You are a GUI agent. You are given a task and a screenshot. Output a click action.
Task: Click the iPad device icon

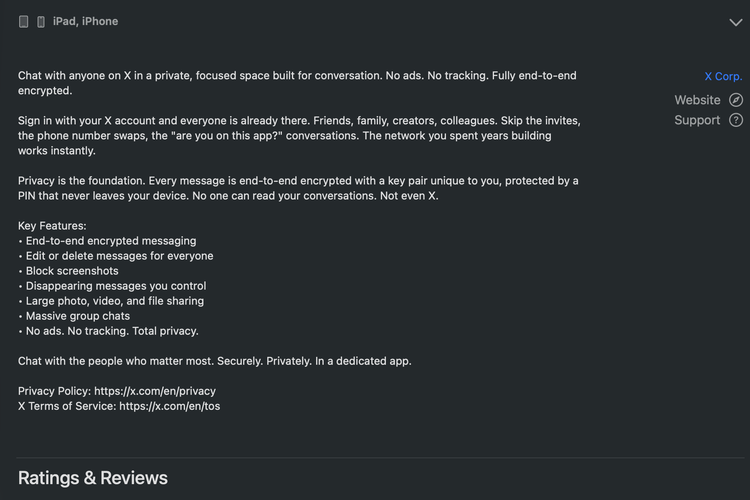24,21
